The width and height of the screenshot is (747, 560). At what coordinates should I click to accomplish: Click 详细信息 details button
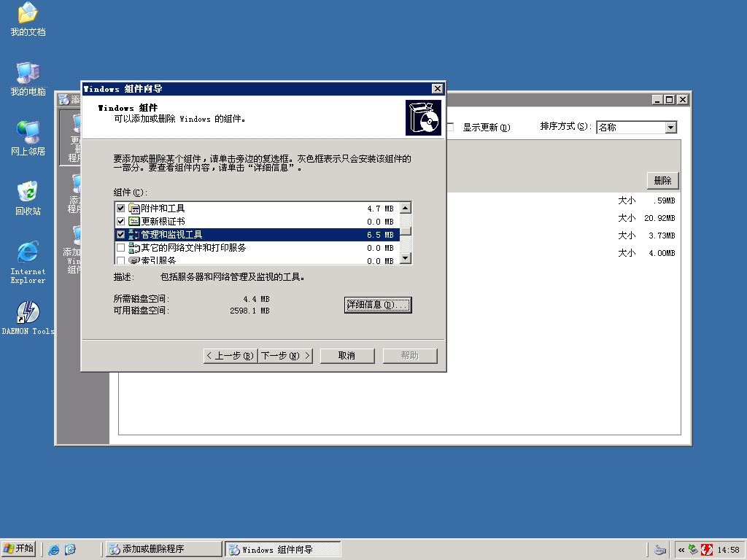coord(378,305)
